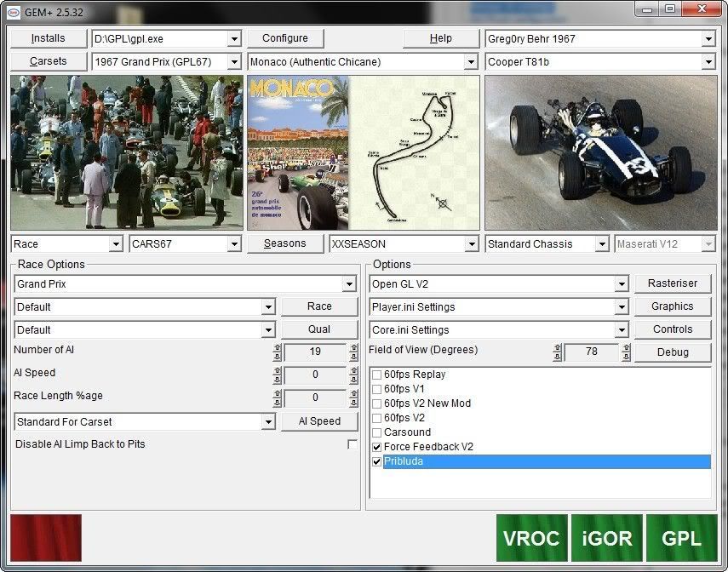This screenshot has height=572, width=728.
Task: Open Help
Action: click(440, 38)
